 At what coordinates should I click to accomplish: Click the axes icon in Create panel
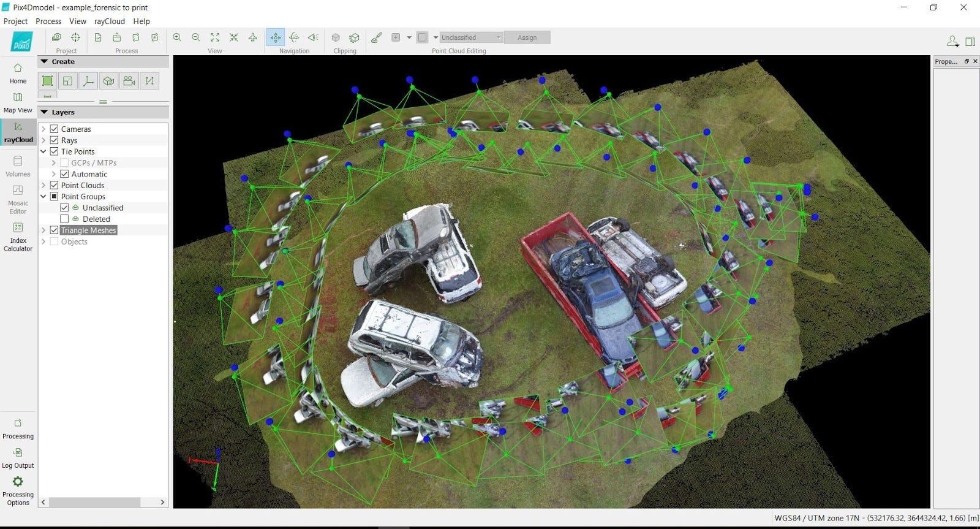click(x=88, y=81)
